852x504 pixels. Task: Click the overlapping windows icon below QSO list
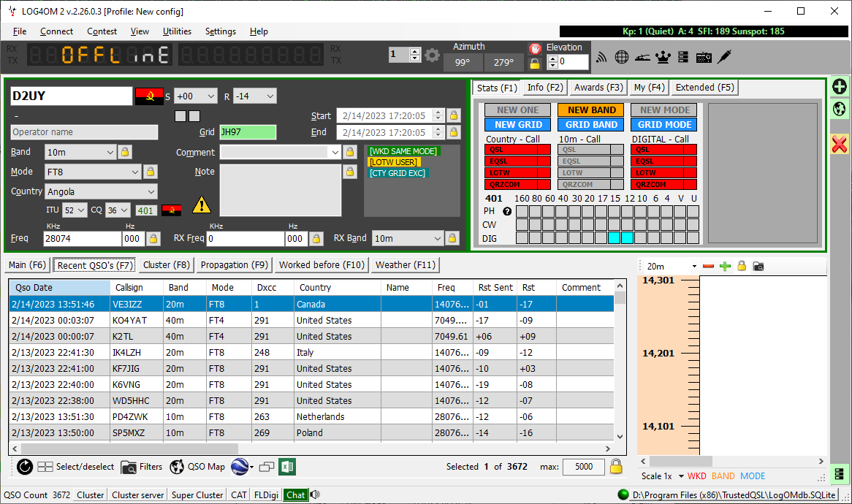coord(266,467)
